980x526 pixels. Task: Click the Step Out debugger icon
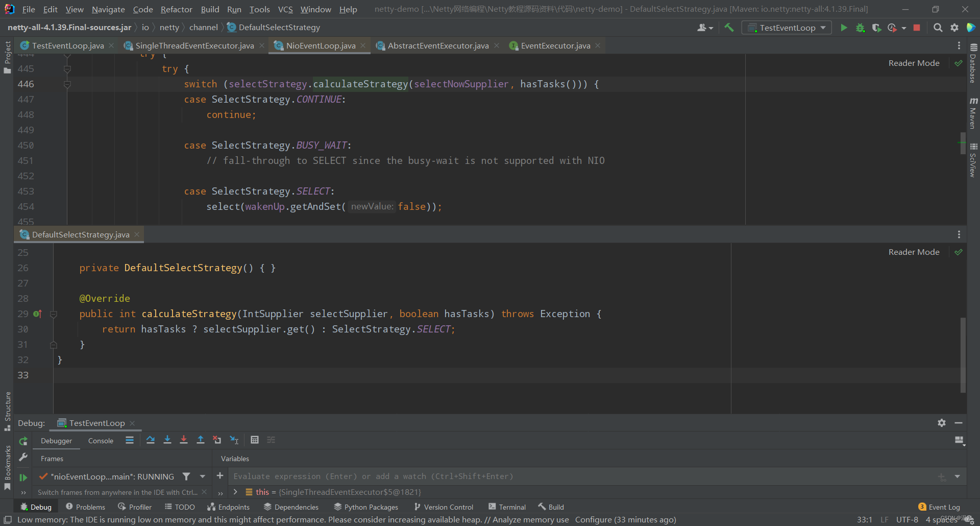click(201, 440)
